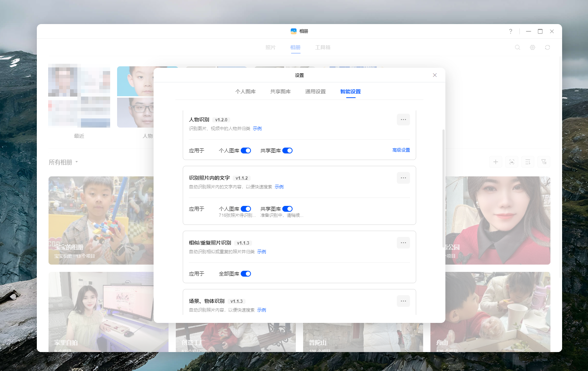The height and width of the screenshot is (371, 588).
Task: Open the album showing a woman in red
Action: coord(498,220)
